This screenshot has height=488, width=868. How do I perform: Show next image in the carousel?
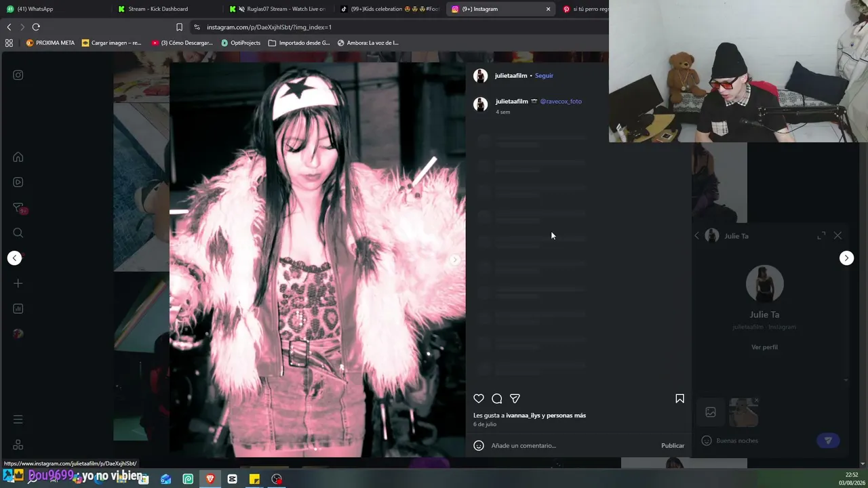pos(455,260)
